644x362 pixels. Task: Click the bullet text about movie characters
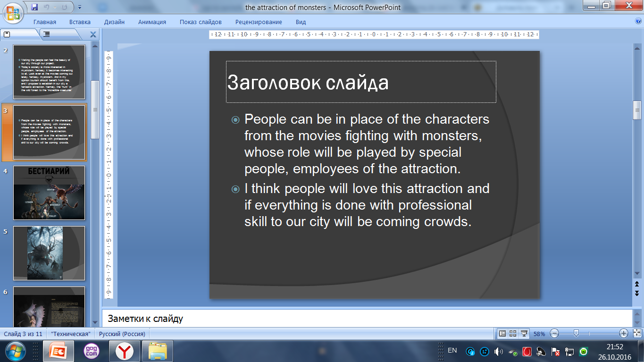tap(367, 144)
